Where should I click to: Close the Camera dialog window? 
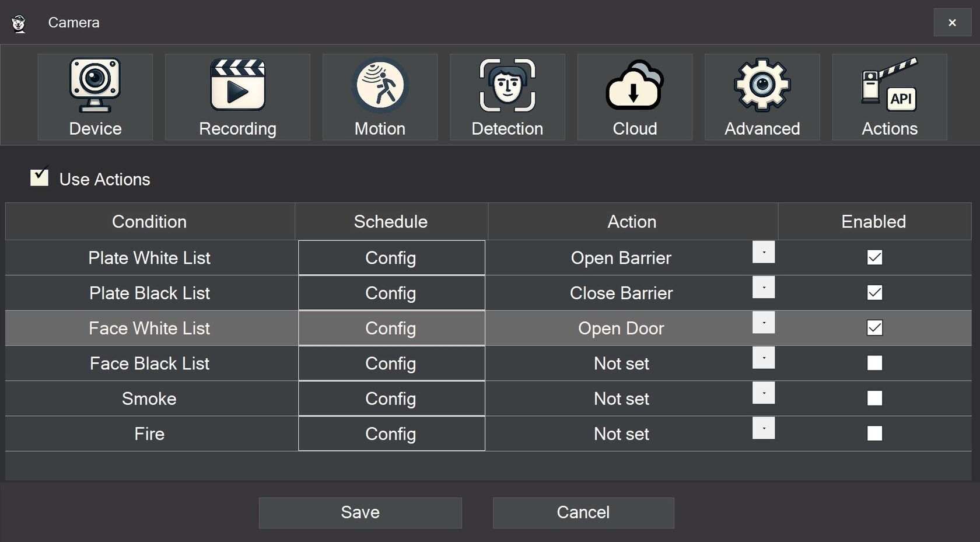click(x=952, y=23)
